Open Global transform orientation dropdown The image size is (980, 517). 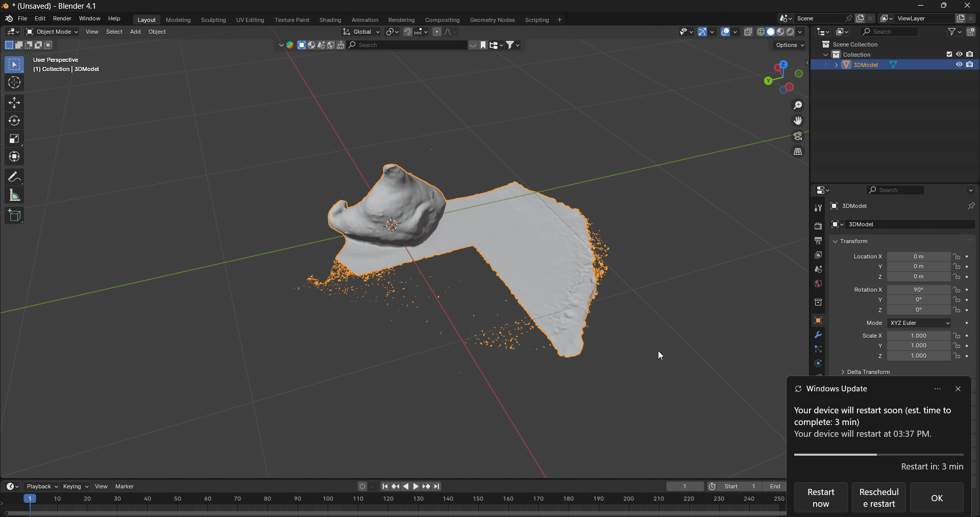362,32
